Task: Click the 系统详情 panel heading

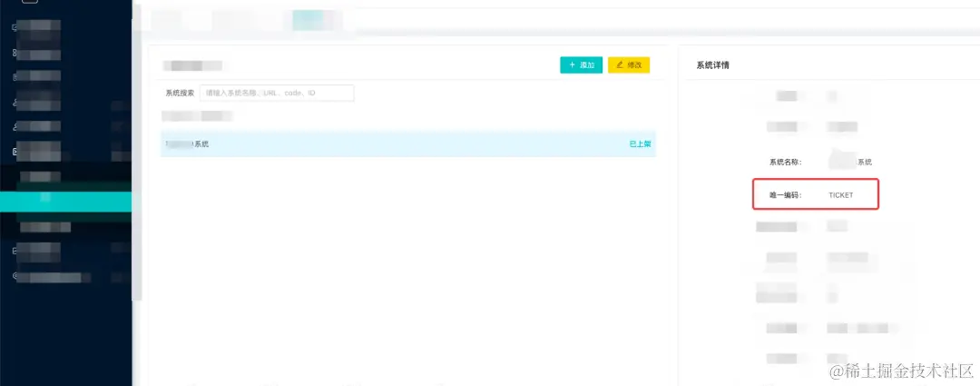Action: click(x=712, y=65)
